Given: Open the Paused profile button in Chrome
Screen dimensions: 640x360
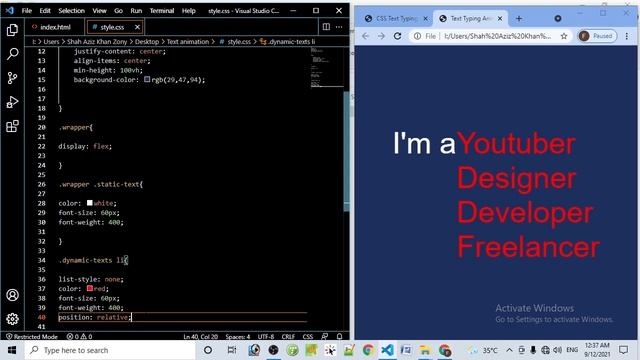Looking at the screenshot, I should click(x=597, y=36).
